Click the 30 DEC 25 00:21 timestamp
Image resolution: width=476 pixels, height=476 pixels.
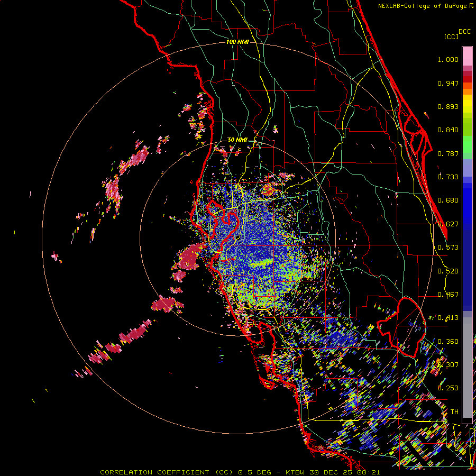(x=344, y=472)
